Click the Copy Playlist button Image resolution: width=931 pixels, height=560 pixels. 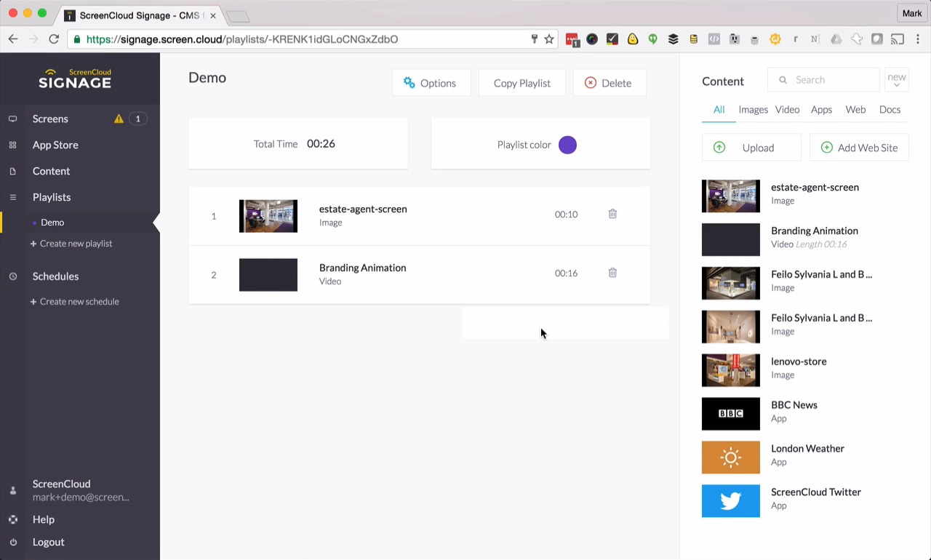(522, 83)
